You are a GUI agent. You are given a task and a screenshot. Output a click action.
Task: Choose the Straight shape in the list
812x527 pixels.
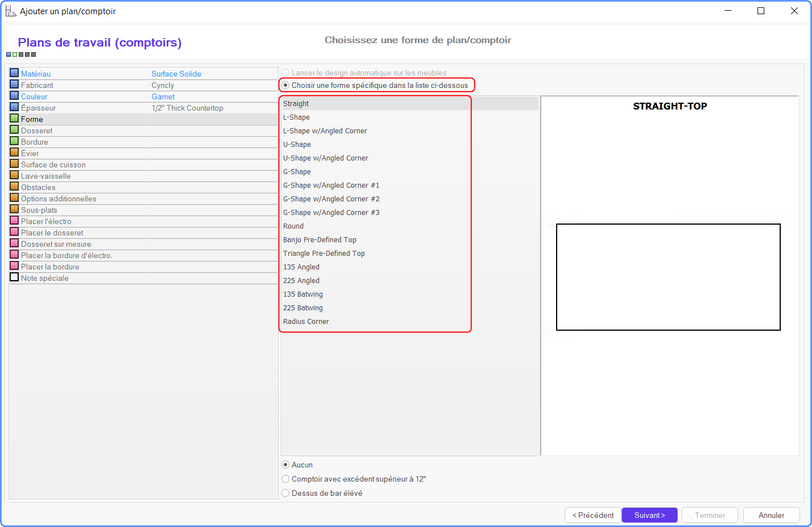(x=410, y=103)
